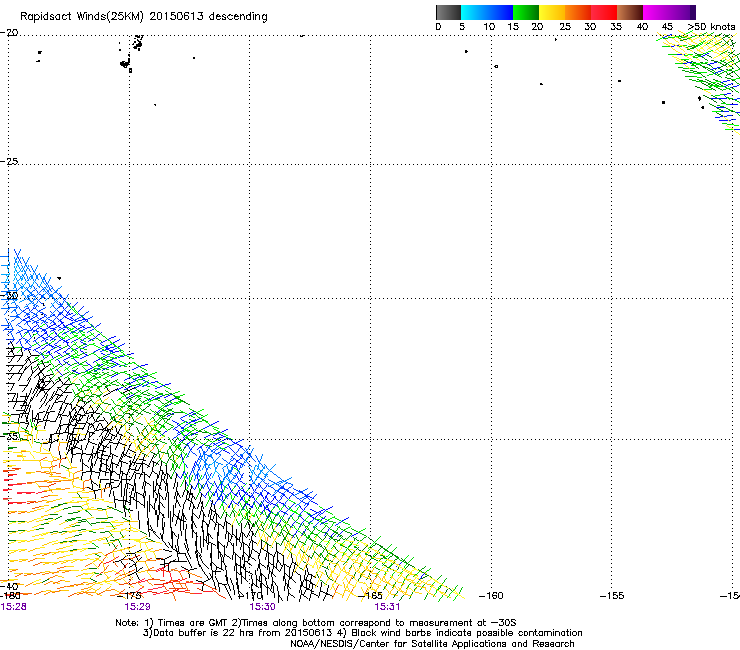Click the '>50 knots' legend label
This screenshot has width=740, height=650.
coord(711,26)
